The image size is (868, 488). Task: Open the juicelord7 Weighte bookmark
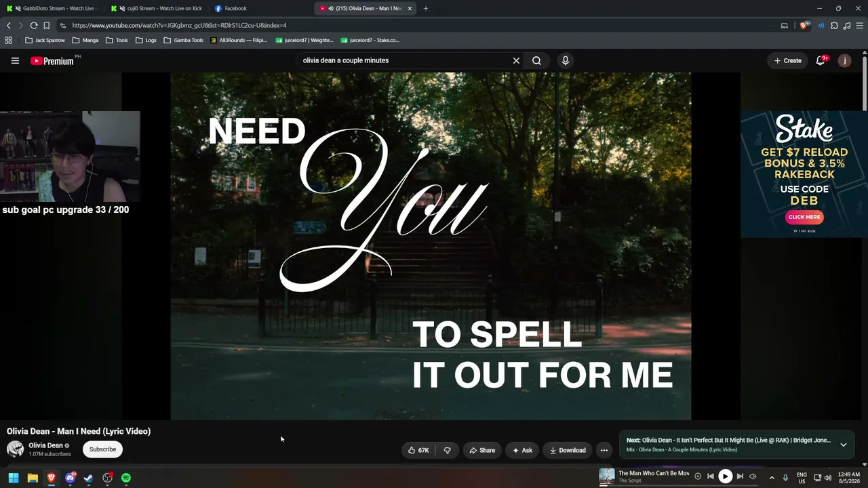pyautogui.click(x=304, y=40)
